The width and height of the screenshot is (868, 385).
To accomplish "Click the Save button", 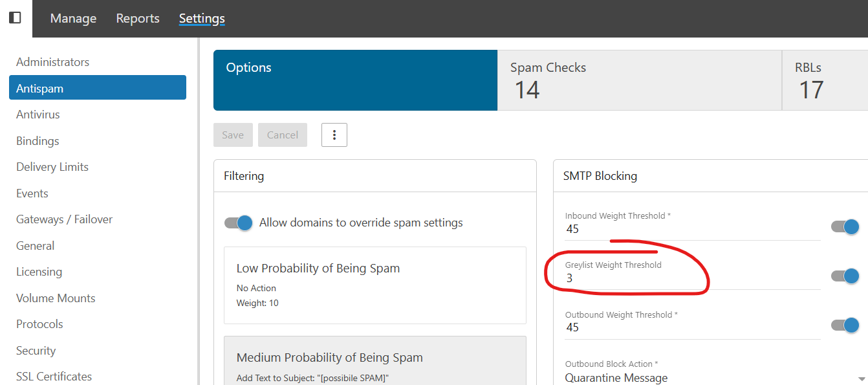I will click(x=233, y=135).
